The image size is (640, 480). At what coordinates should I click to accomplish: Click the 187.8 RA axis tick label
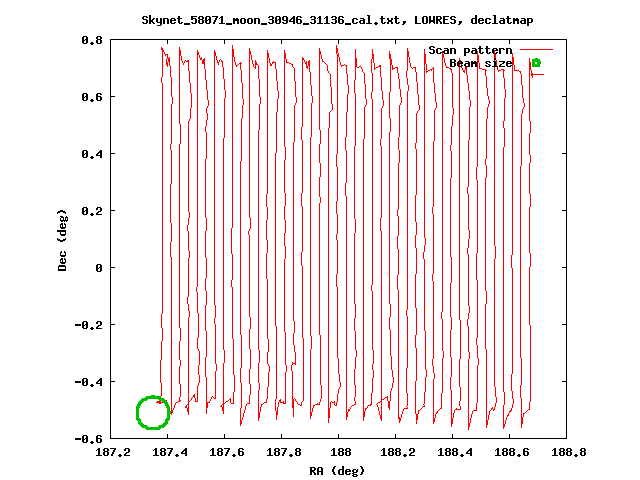coord(284,452)
